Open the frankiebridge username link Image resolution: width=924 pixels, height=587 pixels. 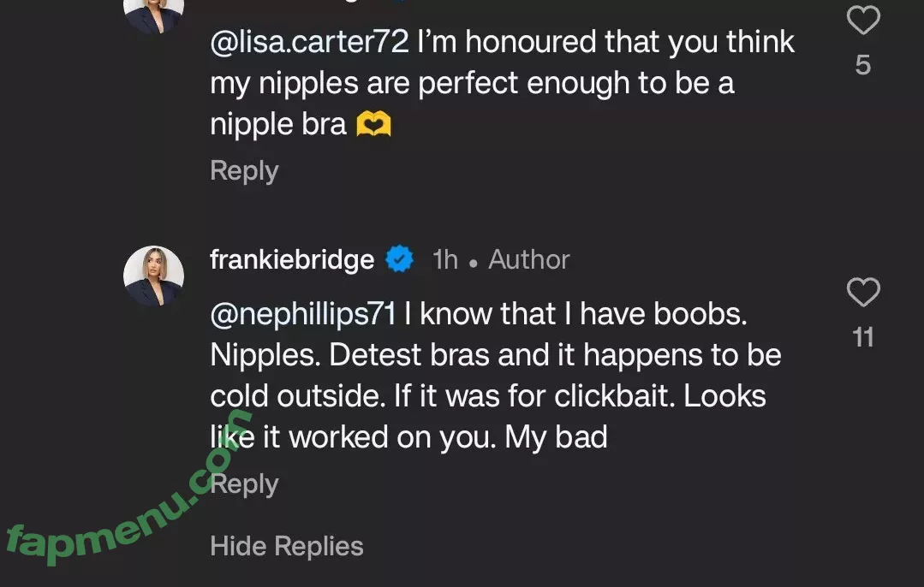pos(292,260)
